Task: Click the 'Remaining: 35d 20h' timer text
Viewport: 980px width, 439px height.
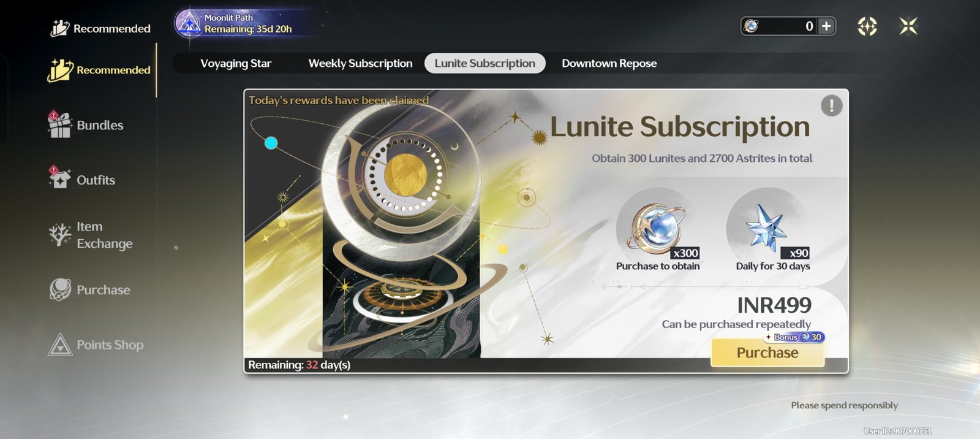Action: pyautogui.click(x=248, y=29)
